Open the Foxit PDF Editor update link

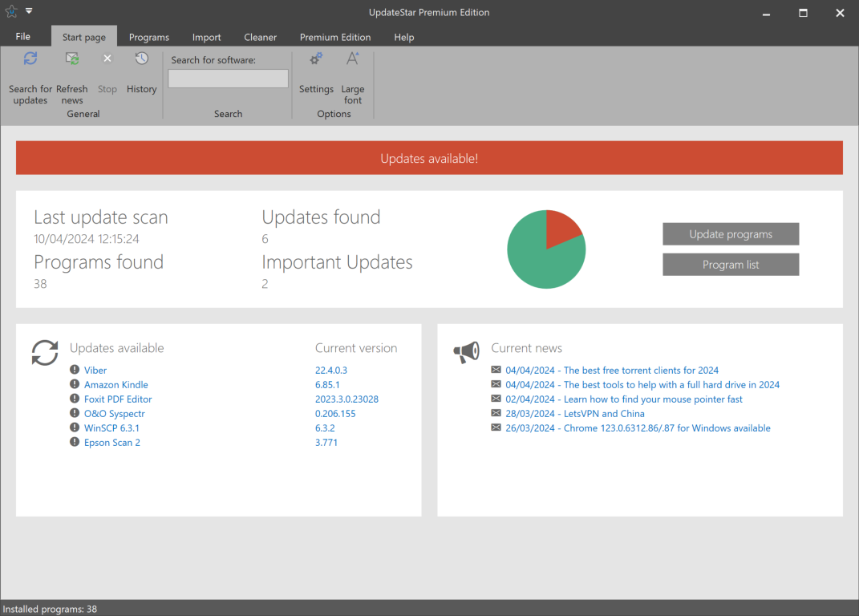point(118,399)
